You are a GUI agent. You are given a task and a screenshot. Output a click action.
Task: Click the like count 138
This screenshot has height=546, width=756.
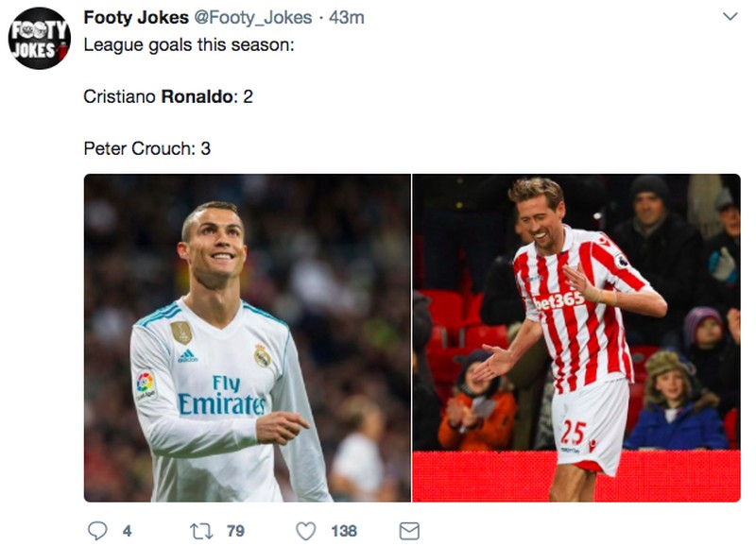pos(344,531)
